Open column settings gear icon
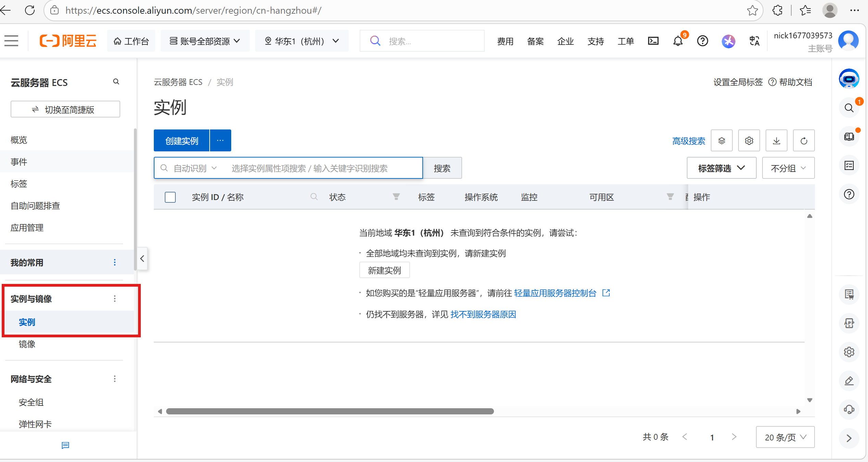This screenshot has height=462, width=868. point(749,141)
